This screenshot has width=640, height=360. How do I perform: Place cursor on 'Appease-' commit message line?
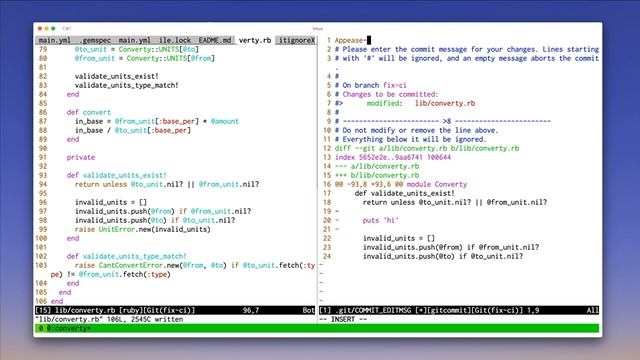tap(350, 40)
